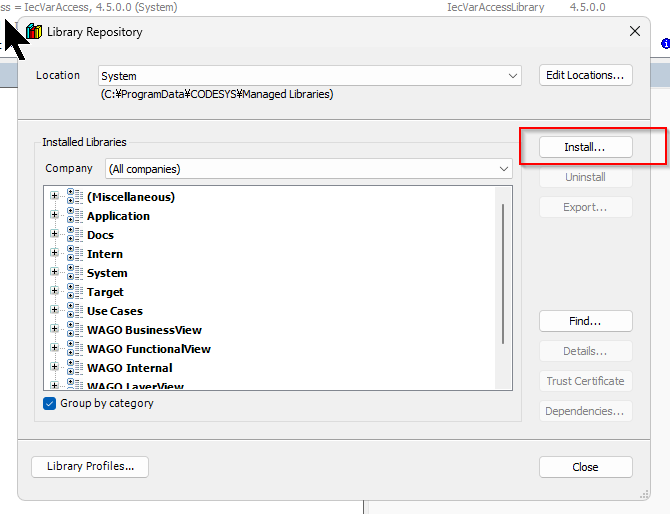Image resolution: width=670 pixels, height=514 pixels.
Task: Expand the WAGO FunctionalView node
Action: tap(54, 347)
